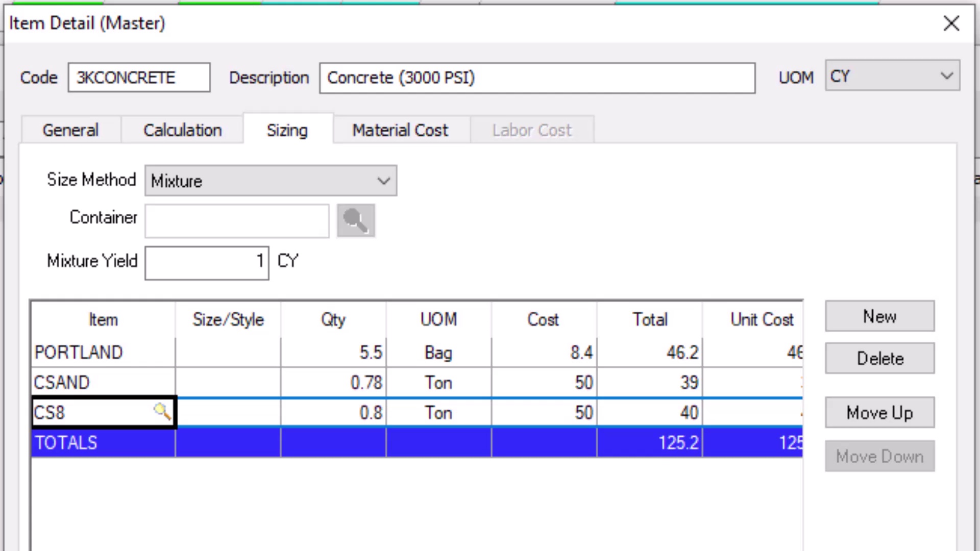Click the CS8 item lookup magnifier icon
This screenshot has height=551, width=980.
(162, 411)
